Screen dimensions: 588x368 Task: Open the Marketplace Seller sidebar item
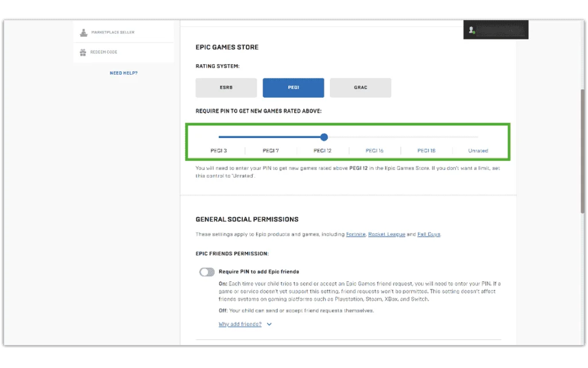pos(124,32)
